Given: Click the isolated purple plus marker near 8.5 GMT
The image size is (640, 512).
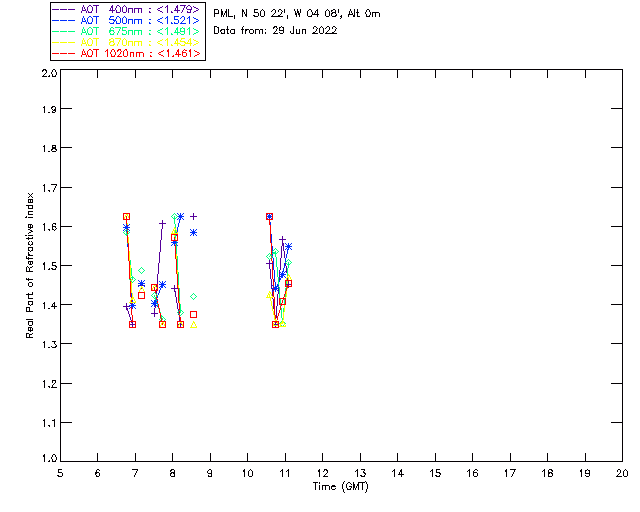Looking at the screenshot, I should pos(194,216).
